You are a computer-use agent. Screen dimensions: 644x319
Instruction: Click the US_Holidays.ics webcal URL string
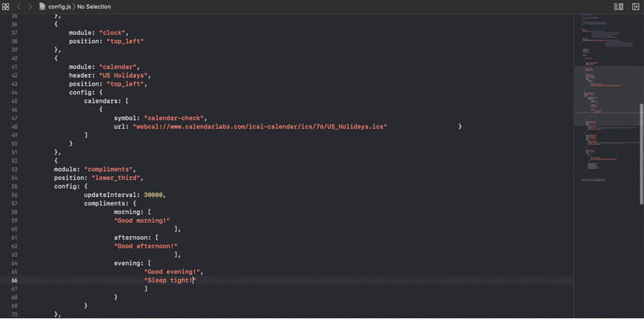pyautogui.click(x=259, y=126)
